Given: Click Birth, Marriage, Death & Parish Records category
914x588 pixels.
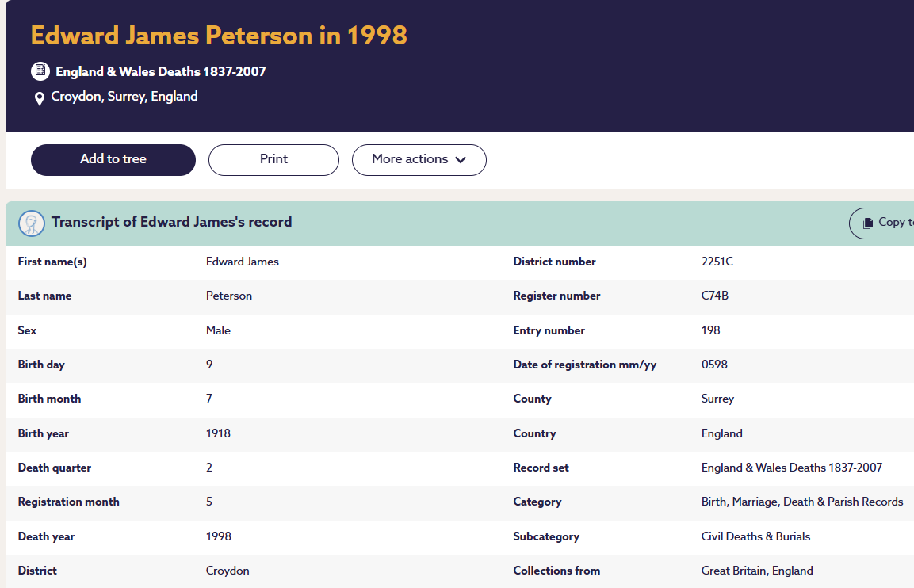Looking at the screenshot, I should [801, 502].
